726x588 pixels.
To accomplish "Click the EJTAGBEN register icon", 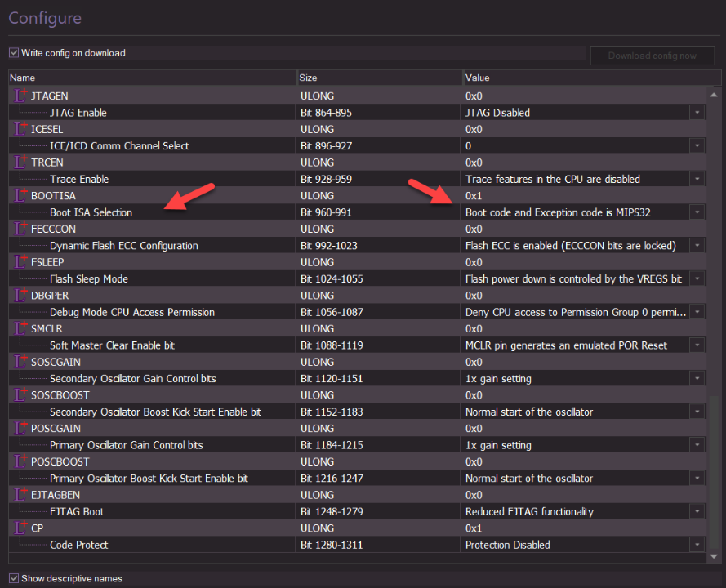I will point(20,495).
